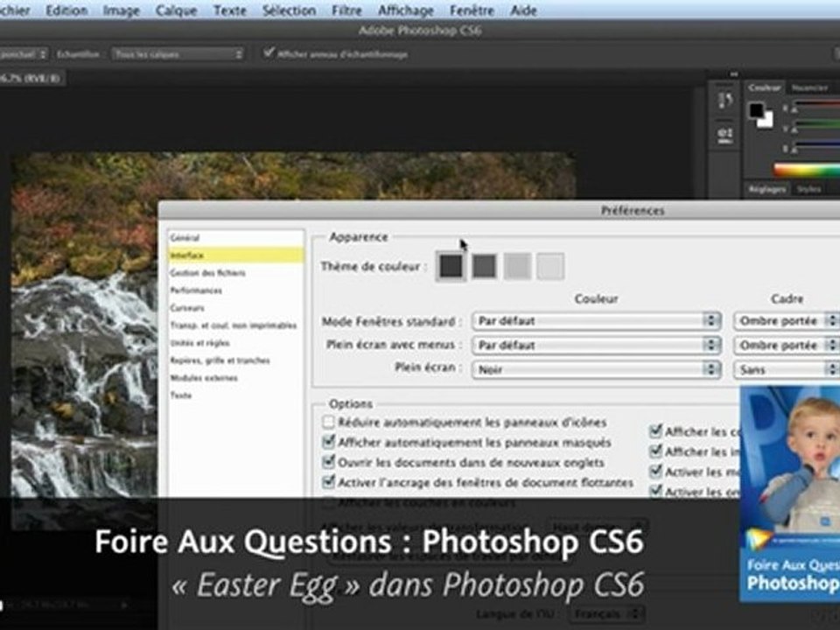The width and height of the screenshot is (840, 630).
Task: Select the medium-light gray color theme swatch
Action: pyautogui.click(x=517, y=266)
